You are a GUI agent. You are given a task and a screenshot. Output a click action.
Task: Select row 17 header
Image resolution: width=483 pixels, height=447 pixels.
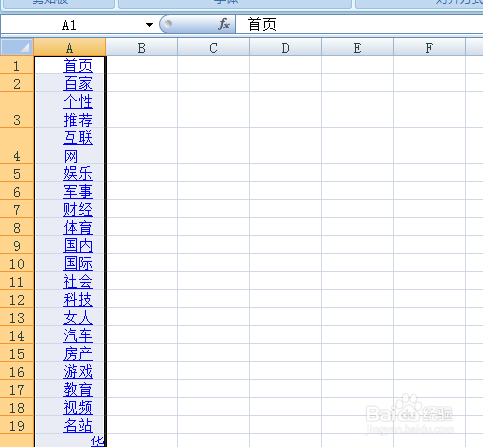click(x=17, y=389)
